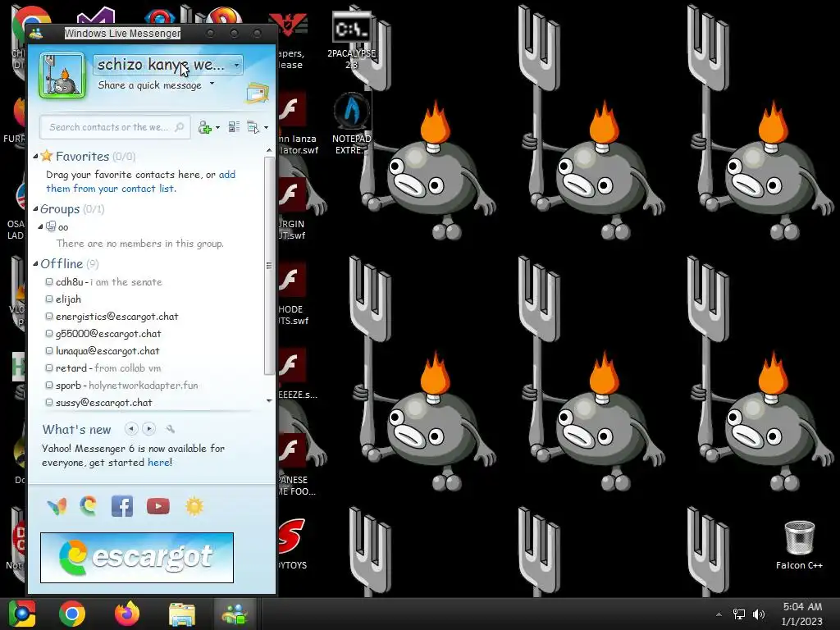Viewport: 840px width, 630px height.
Task: Collapse the oo group
Action: [x=40, y=226]
